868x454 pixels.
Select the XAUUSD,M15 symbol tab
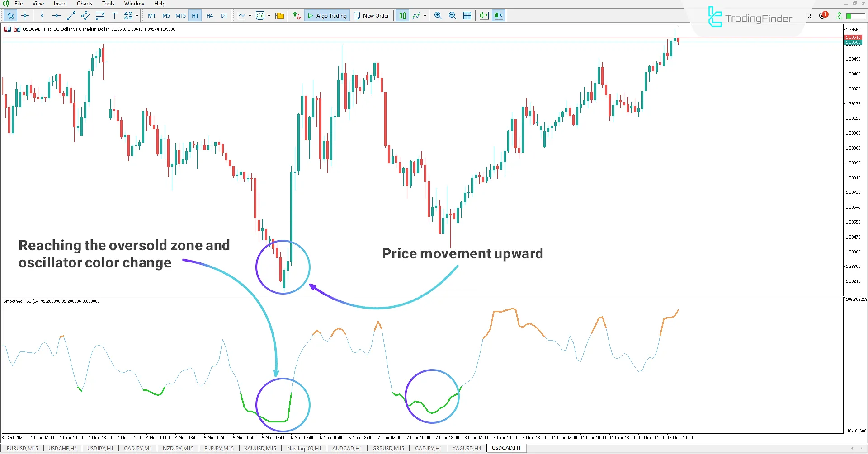pyautogui.click(x=260, y=448)
